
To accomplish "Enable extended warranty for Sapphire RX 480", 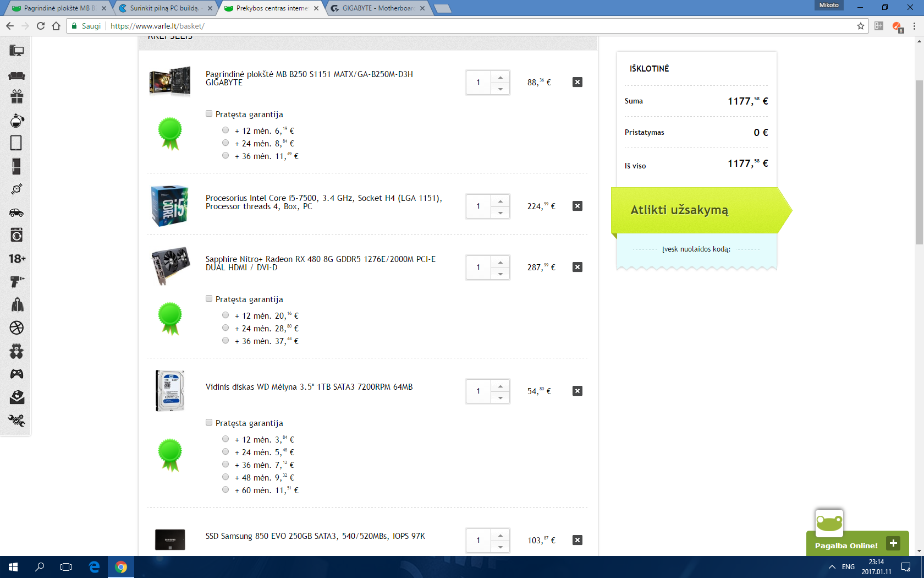I will [209, 299].
